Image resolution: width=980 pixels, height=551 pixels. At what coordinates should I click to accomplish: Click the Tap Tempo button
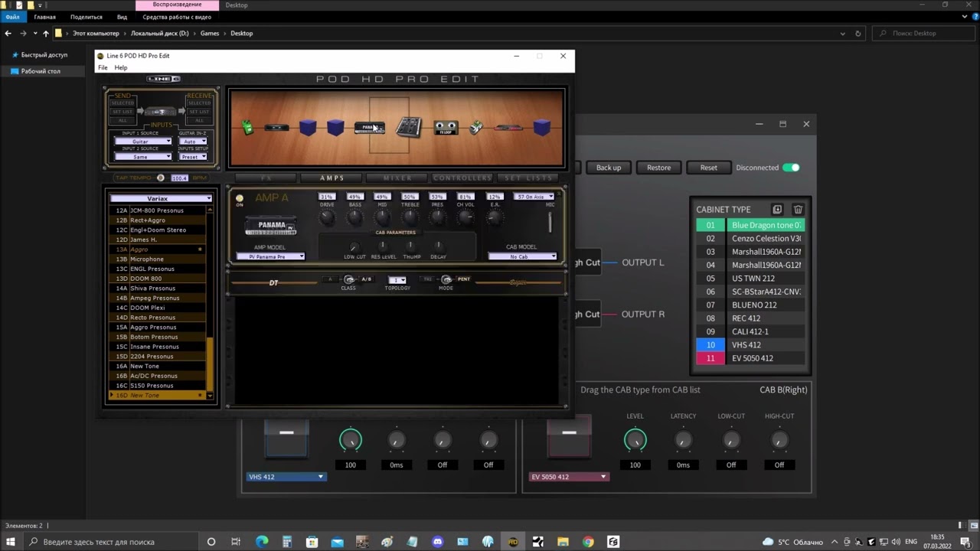[160, 178]
